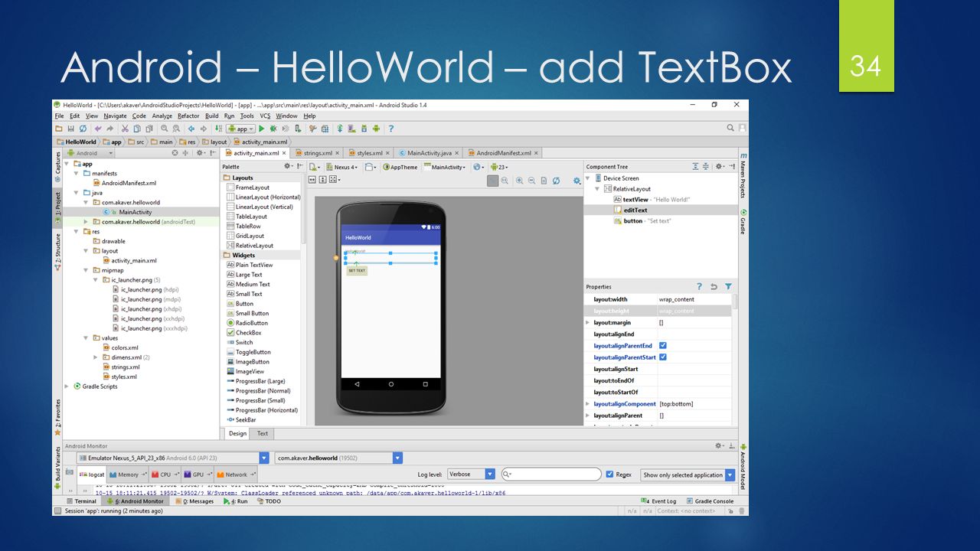980x551 pixels.
Task: Click the Save All floppy disk icon
Action: (x=70, y=129)
